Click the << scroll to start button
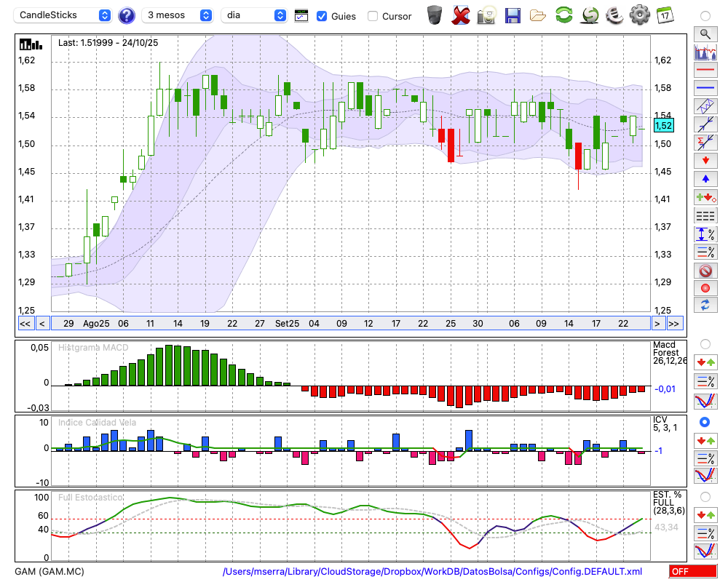Screen dimensions: 728x582 coord(25,324)
